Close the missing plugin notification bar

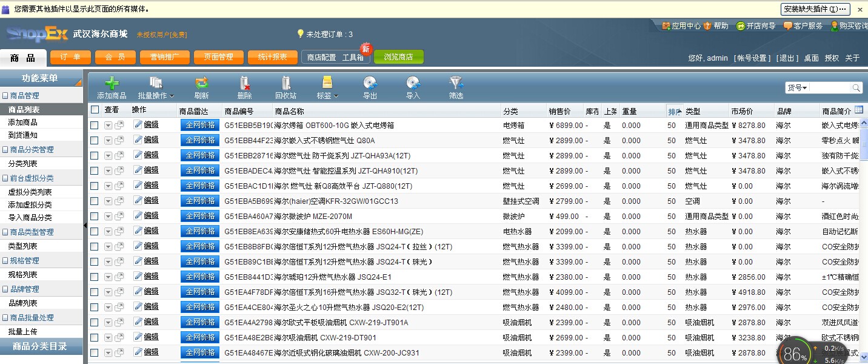860,9
